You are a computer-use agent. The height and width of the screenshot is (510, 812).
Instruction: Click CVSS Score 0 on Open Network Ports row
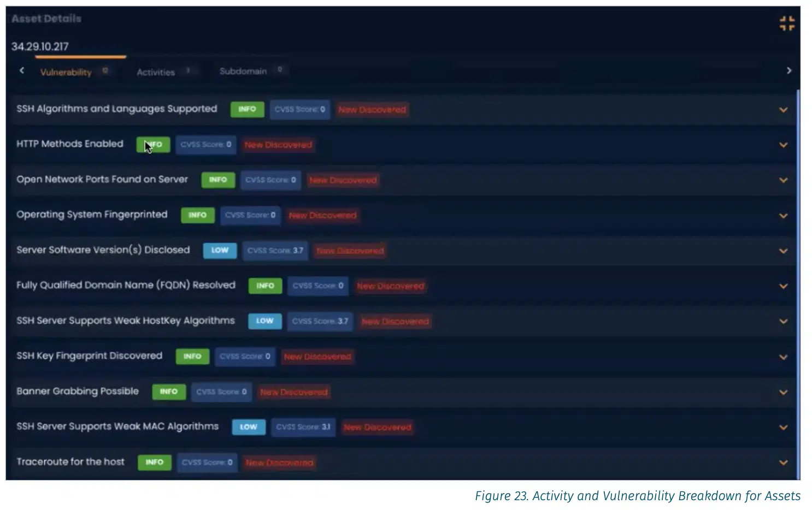point(270,180)
